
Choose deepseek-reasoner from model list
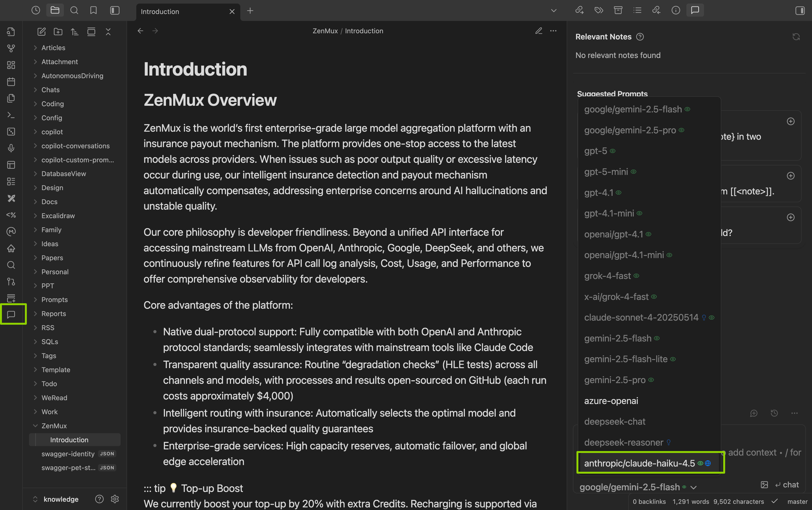tap(649, 442)
